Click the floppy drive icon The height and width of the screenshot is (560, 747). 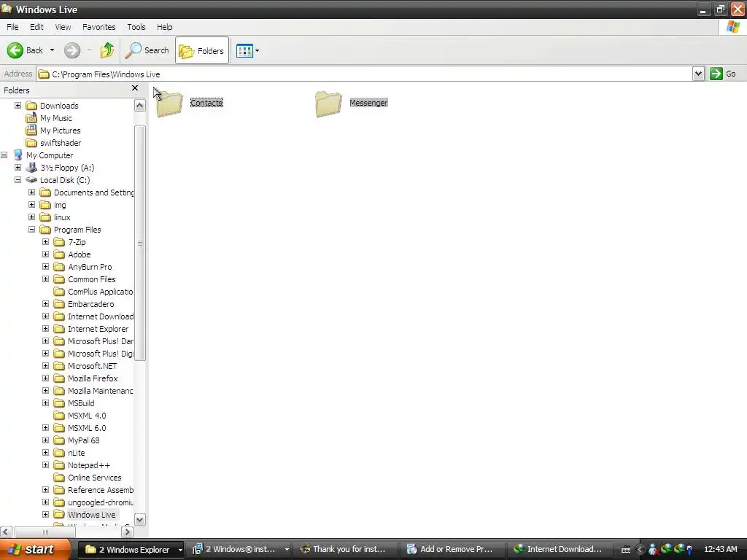coord(31,167)
